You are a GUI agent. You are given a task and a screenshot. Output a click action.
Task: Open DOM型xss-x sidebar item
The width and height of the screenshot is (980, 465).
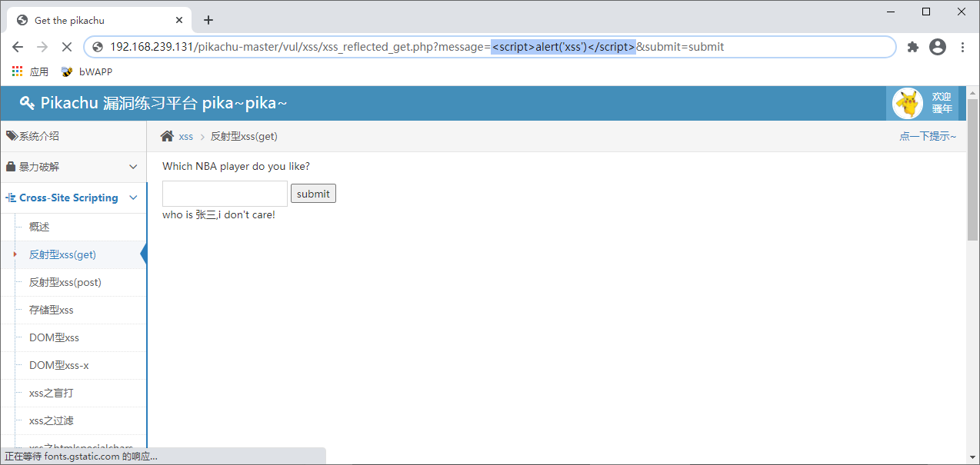[x=59, y=365]
